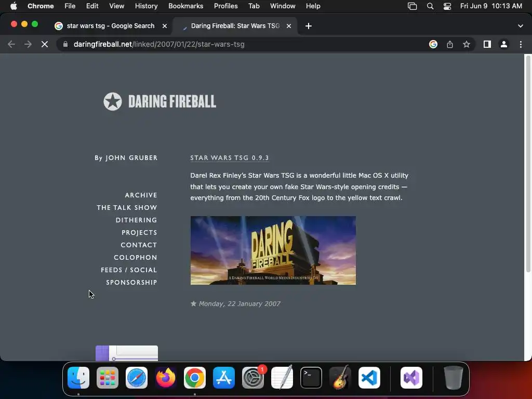Click the page vertical scrollbar
This screenshot has width=532, height=399.
[528, 163]
